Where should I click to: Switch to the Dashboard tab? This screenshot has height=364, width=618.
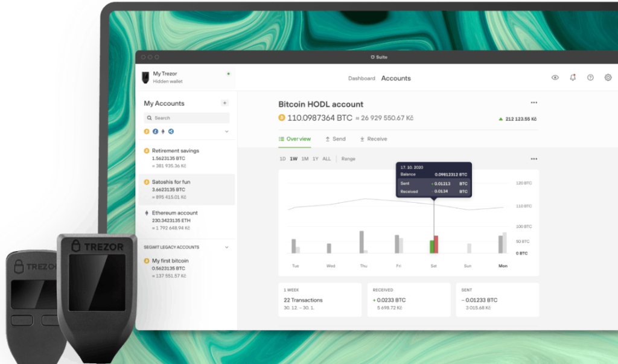coord(362,78)
